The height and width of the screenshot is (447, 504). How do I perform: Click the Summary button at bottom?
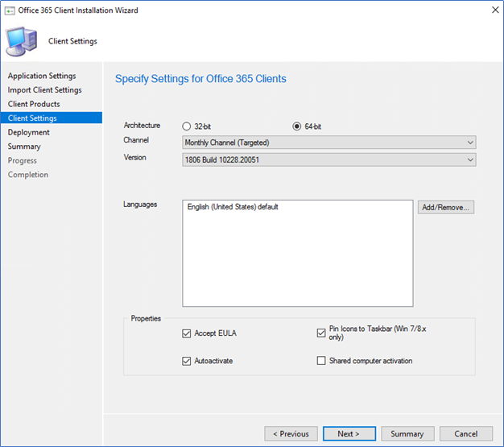pos(407,434)
